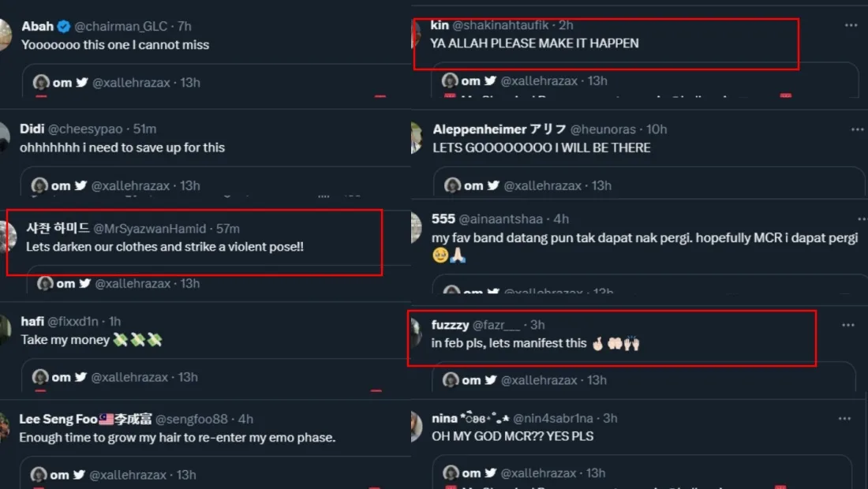Open more options on kin's tweet
Image resolution: width=868 pixels, height=489 pixels.
point(851,25)
